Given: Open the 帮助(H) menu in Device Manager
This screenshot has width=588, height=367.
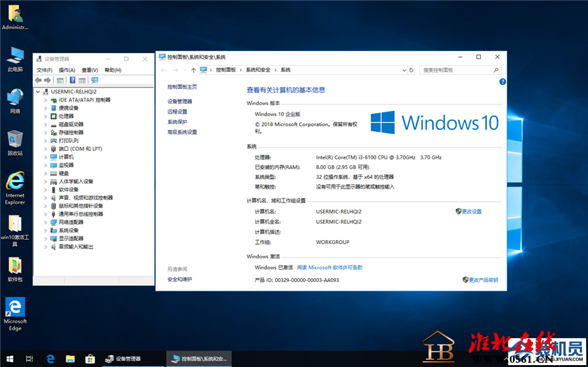Looking at the screenshot, I should (112, 70).
